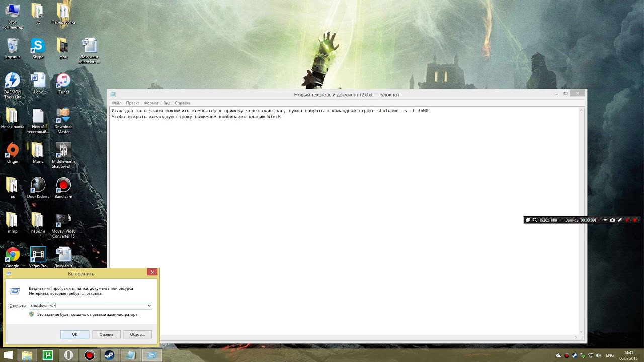
Task: Click the text 'shutdown -s -t 3600' in Notepad
Action: click(403, 110)
